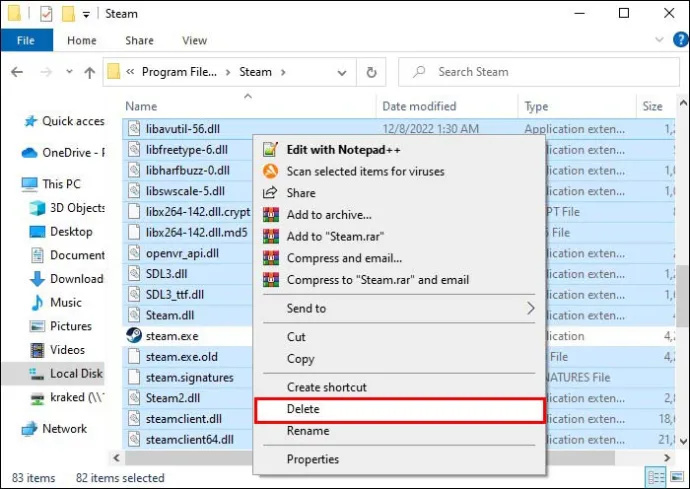Viewport: 690px width, 489px height.
Task: Click the Properties quick access toolbar icon
Action: click(x=46, y=14)
